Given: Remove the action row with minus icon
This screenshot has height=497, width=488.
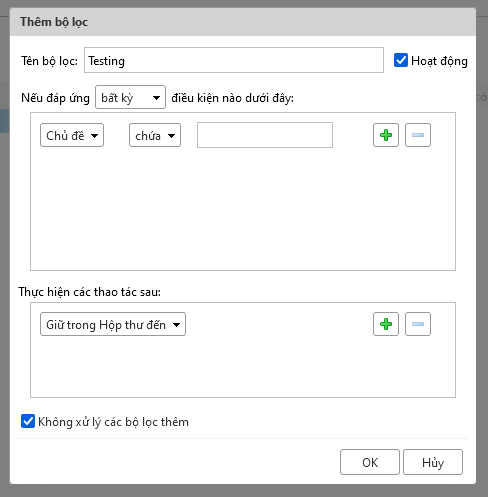Looking at the screenshot, I should 418,324.
